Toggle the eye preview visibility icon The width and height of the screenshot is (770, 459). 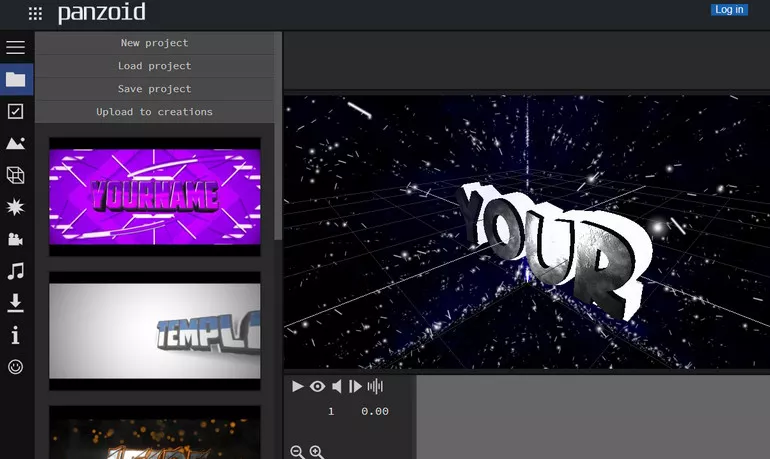317,386
